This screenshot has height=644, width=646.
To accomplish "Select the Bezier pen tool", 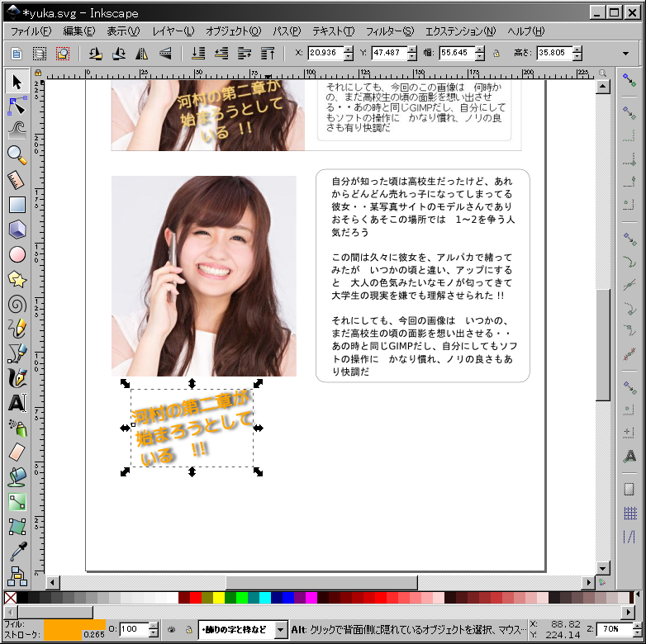I will 17,353.
